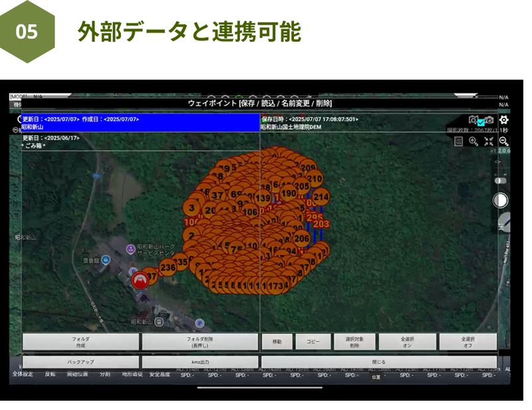
Task: Click the バックアップ button
Action: [x=81, y=362]
